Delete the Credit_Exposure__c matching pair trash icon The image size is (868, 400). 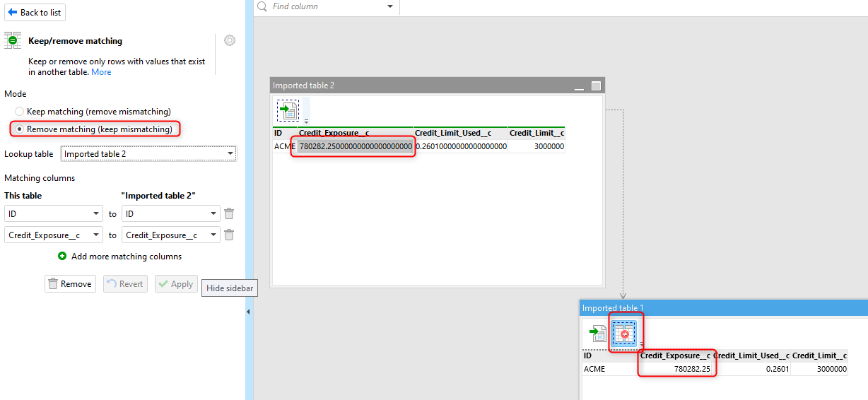[x=229, y=235]
